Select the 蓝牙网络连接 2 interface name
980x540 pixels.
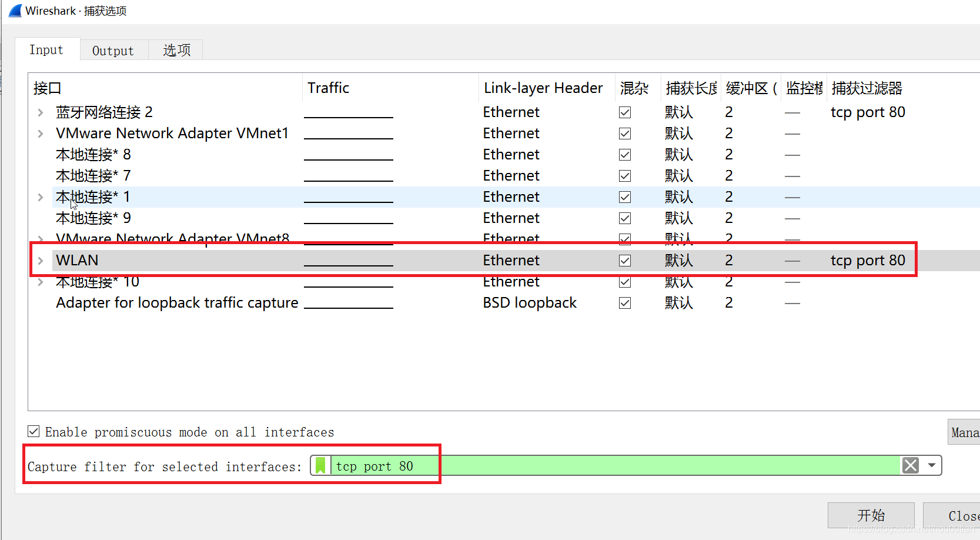pos(104,112)
